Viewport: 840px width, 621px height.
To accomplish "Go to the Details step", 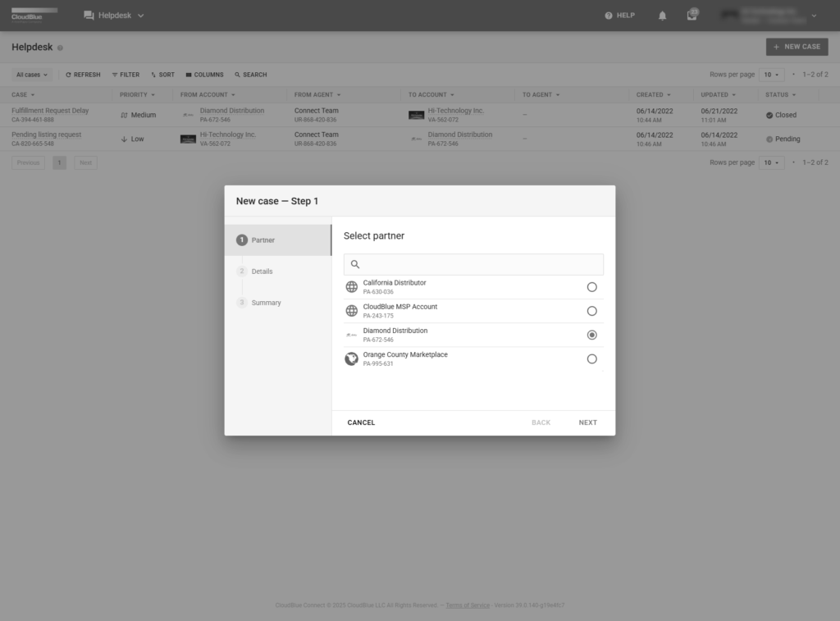I will [262, 272].
